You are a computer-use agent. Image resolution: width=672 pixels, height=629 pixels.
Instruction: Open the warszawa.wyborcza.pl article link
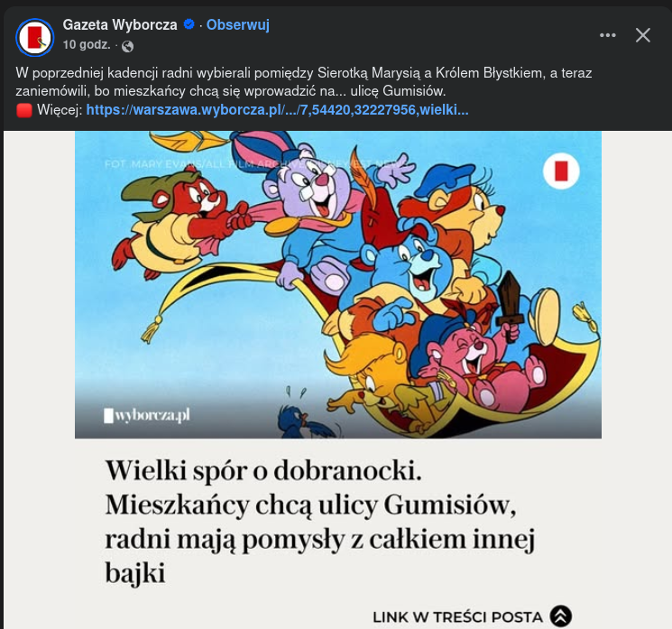click(277, 110)
